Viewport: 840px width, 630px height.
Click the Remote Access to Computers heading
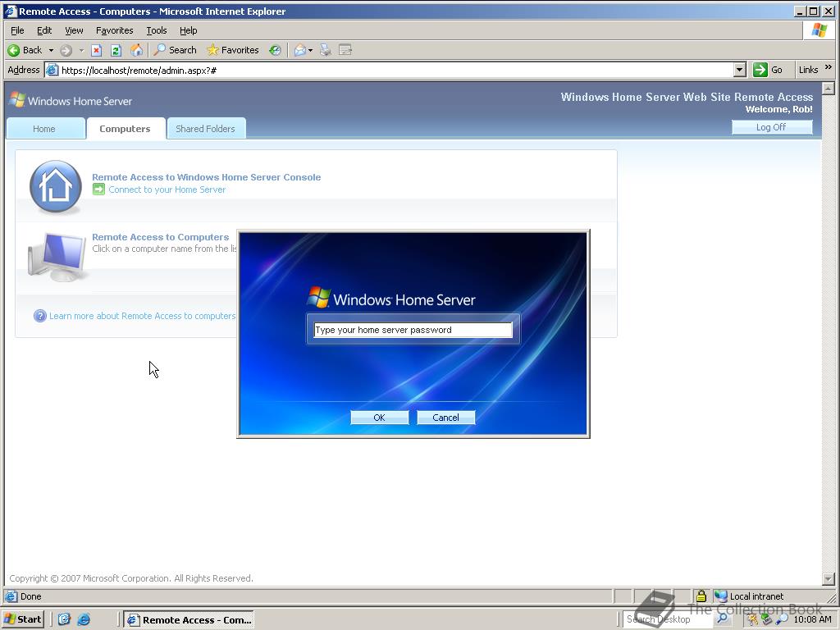click(160, 237)
